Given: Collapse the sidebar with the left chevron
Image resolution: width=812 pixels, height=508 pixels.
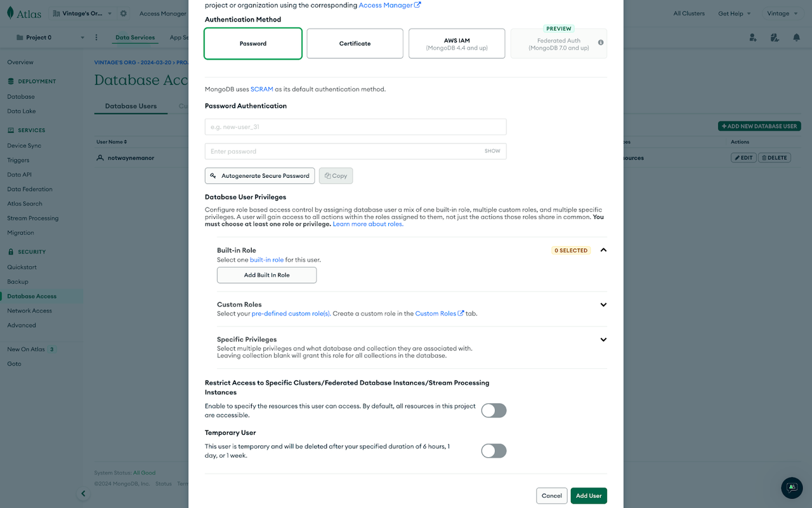Looking at the screenshot, I should [x=83, y=493].
